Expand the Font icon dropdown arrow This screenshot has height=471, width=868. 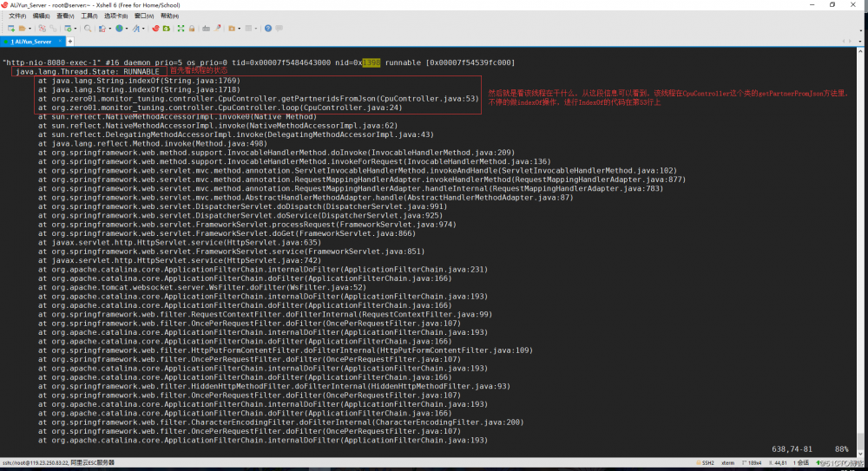pyautogui.click(x=143, y=29)
